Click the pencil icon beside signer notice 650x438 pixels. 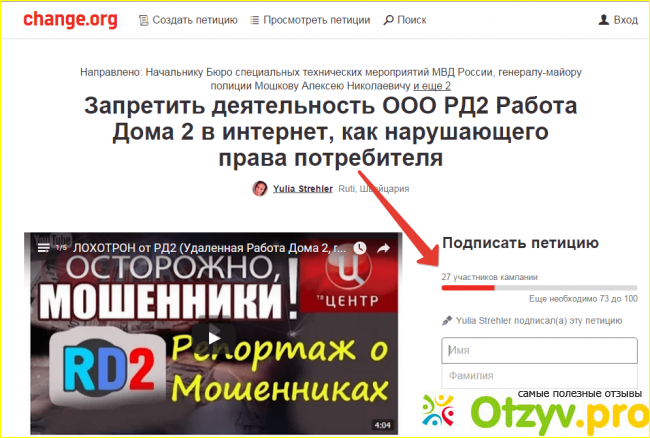(447, 321)
